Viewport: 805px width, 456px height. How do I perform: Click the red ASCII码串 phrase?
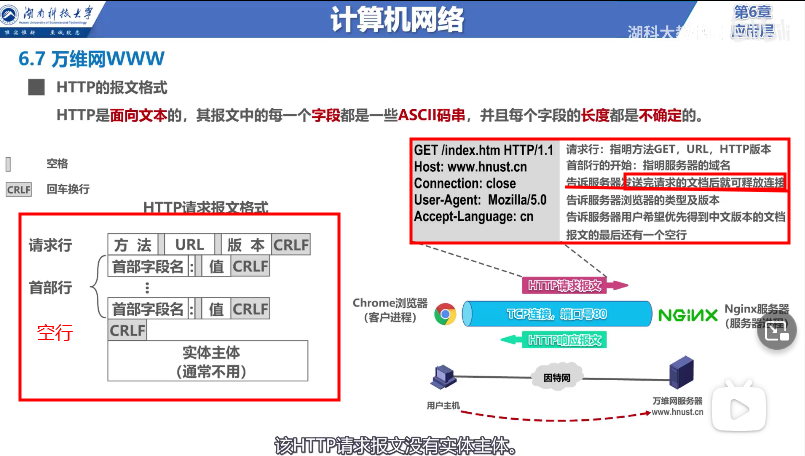coord(432,115)
